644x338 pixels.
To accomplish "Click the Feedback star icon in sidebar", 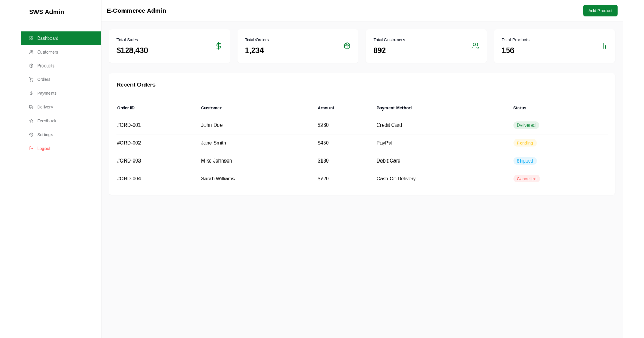I will coord(32,121).
